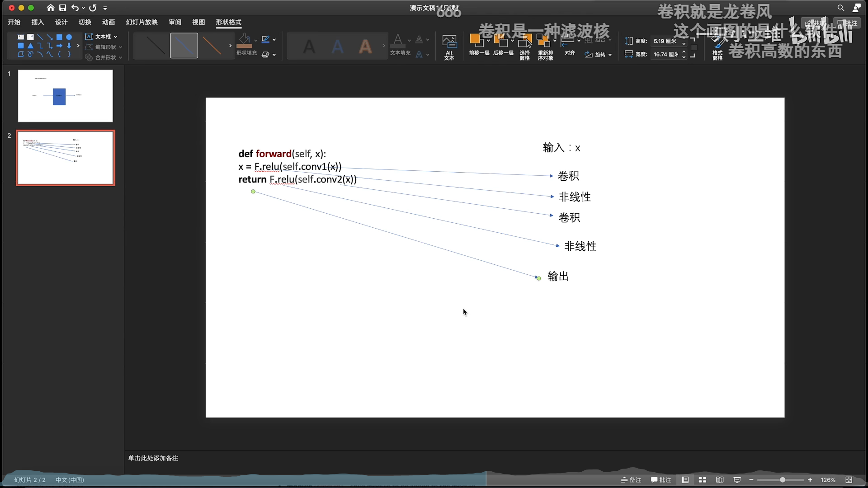Choose the orange line shape style

coord(212,46)
